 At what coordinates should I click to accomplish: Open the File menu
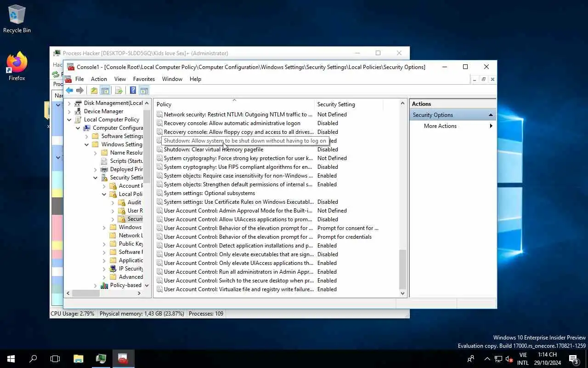[79, 79]
